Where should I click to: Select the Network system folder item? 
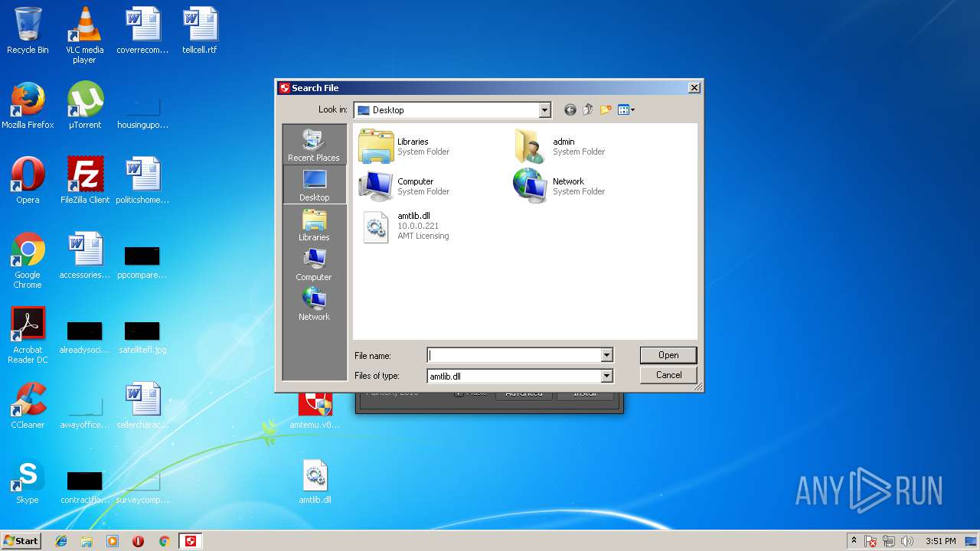click(x=561, y=186)
